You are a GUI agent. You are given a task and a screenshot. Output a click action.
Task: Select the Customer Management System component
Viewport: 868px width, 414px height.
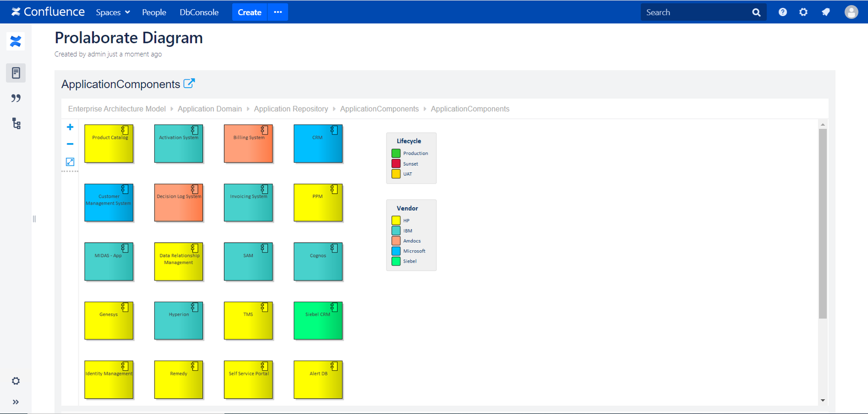point(109,202)
